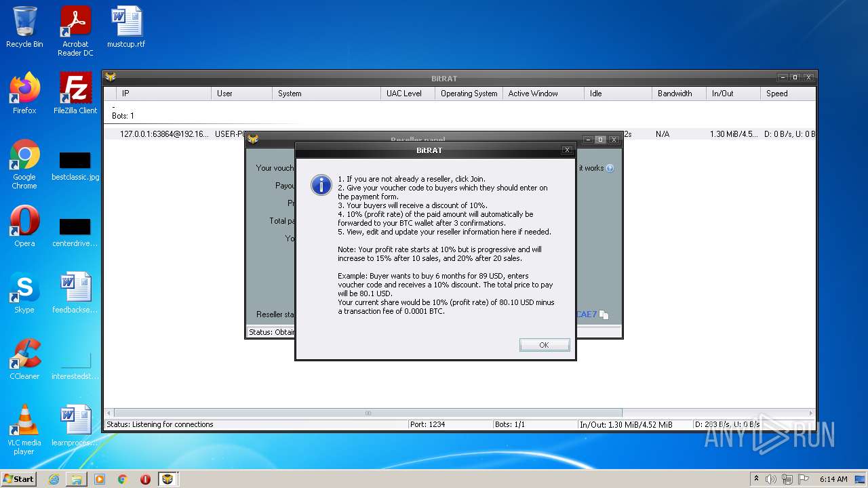The image size is (868, 488).
Task: Open centerdrive desktop file
Action: pos(75,232)
